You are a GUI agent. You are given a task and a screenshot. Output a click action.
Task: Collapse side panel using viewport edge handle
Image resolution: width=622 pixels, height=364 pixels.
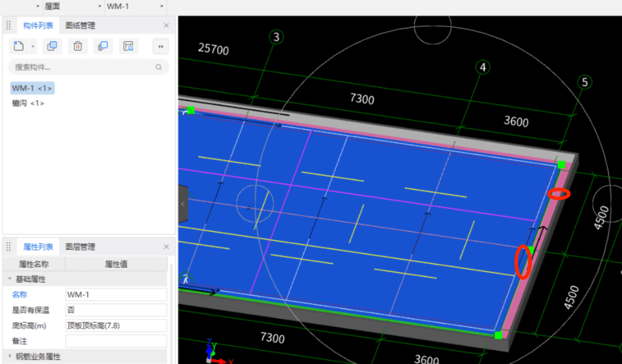click(x=183, y=204)
